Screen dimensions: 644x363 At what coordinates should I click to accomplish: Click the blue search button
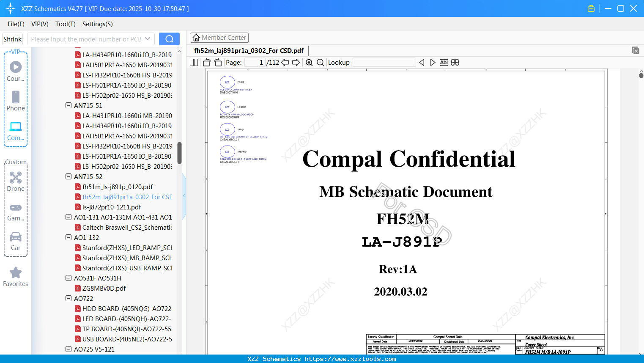(x=169, y=39)
